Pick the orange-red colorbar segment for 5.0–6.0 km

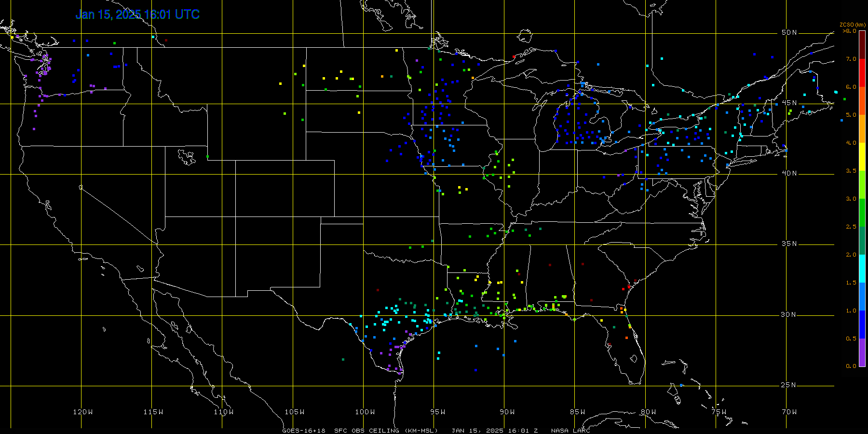(862, 101)
